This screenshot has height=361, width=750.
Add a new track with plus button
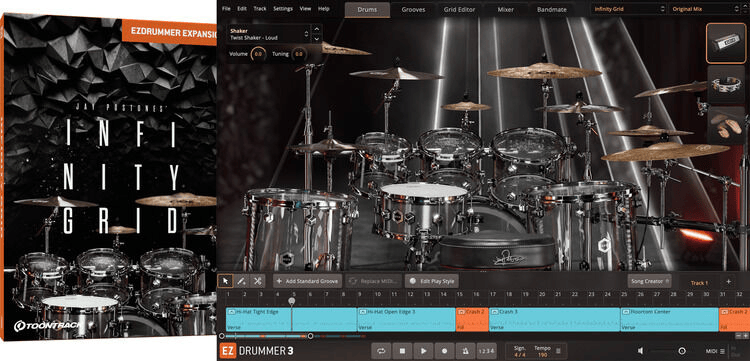tap(728, 282)
